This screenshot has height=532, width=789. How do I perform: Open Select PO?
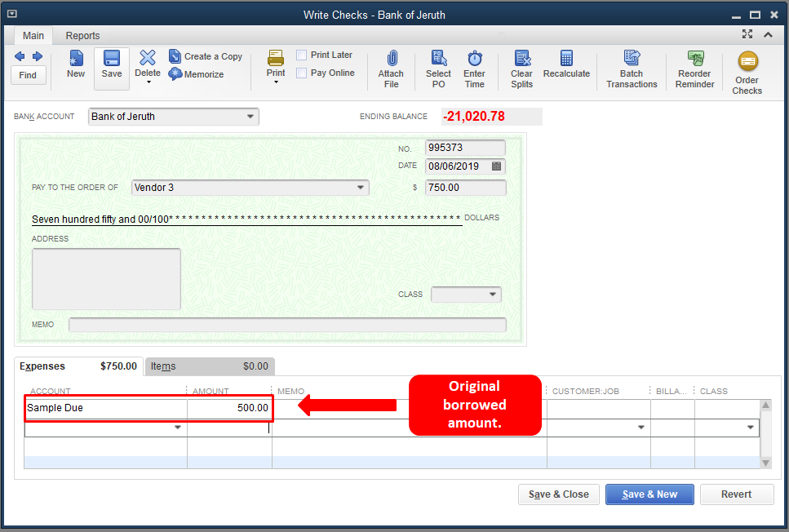[438, 69]
